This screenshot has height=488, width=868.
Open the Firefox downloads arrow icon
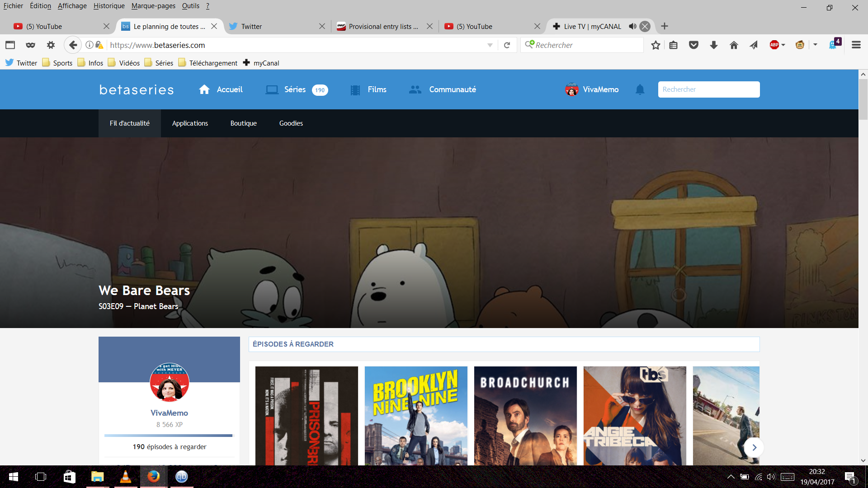tap(714, 45)
